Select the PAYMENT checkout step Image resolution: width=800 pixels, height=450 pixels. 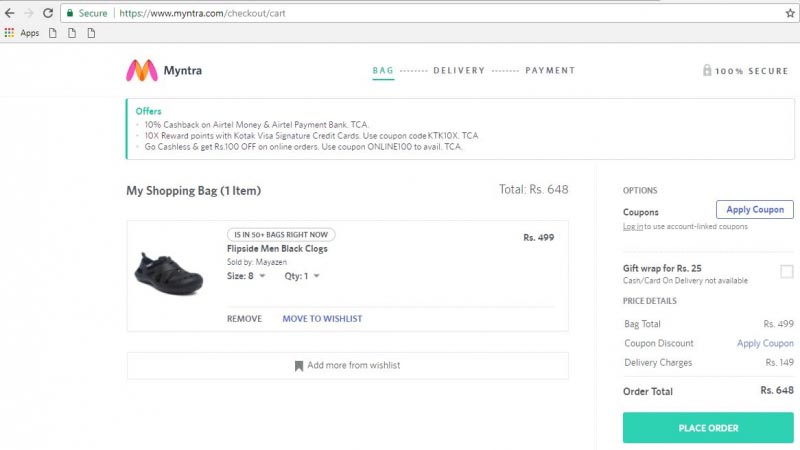550,70
